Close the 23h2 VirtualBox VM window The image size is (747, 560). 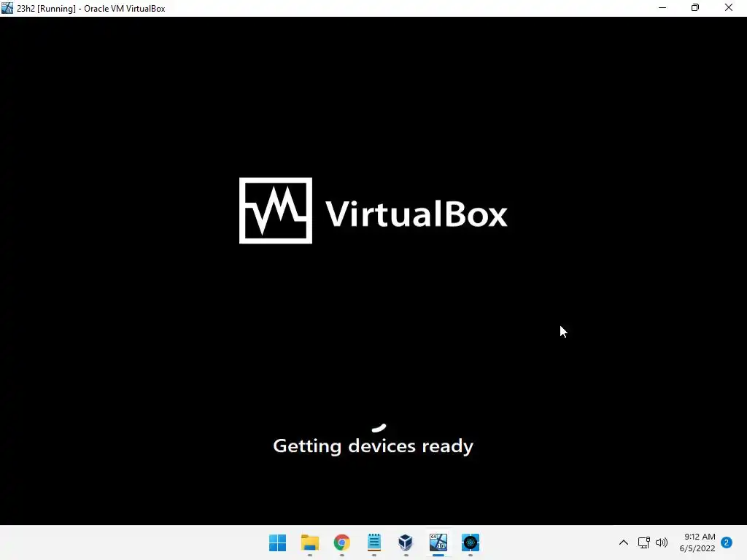(x=729, y=7)
